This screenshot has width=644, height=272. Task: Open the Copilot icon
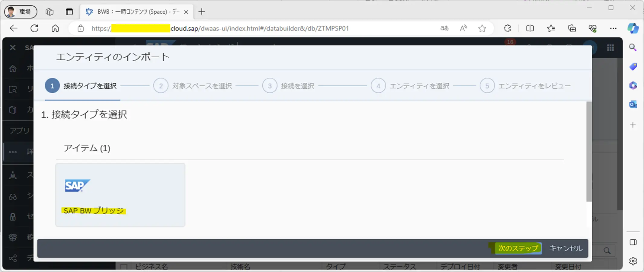pyautogui.click(x=633, y=28)
